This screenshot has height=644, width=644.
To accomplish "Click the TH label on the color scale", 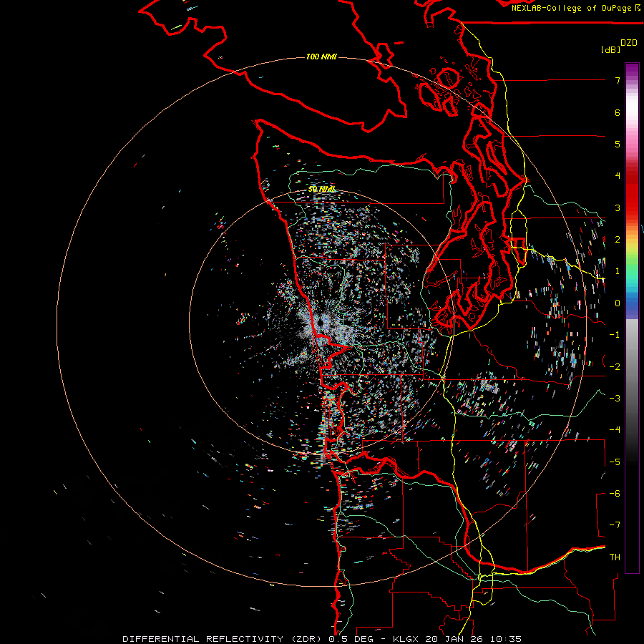I will 615,557.
